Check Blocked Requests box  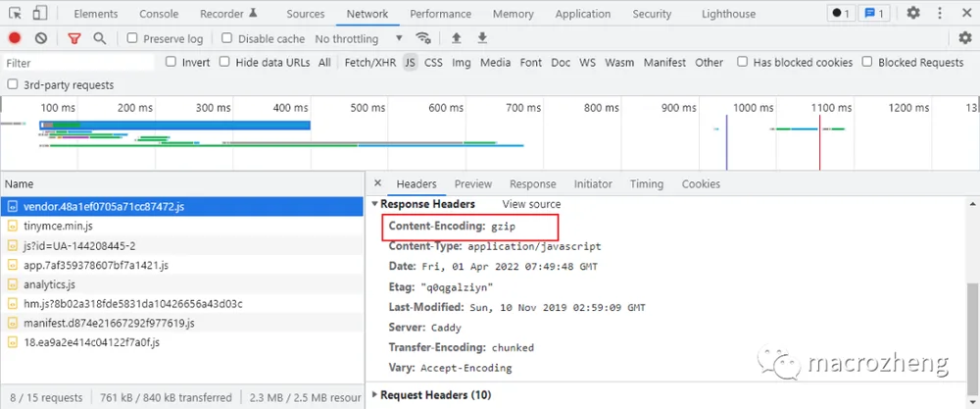(867, 62)
